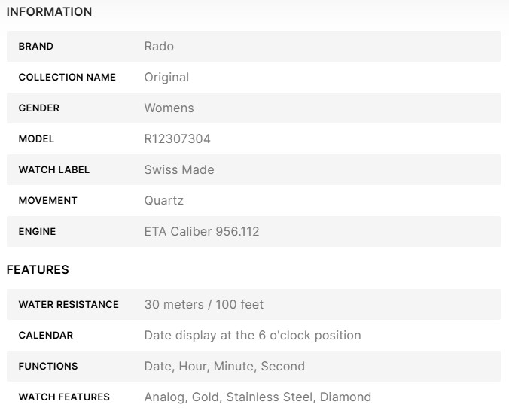Click the INFORMATION section heading
The height and width of the screenshot is (420, 509).
pyautogui.click(x=49, y=12)
